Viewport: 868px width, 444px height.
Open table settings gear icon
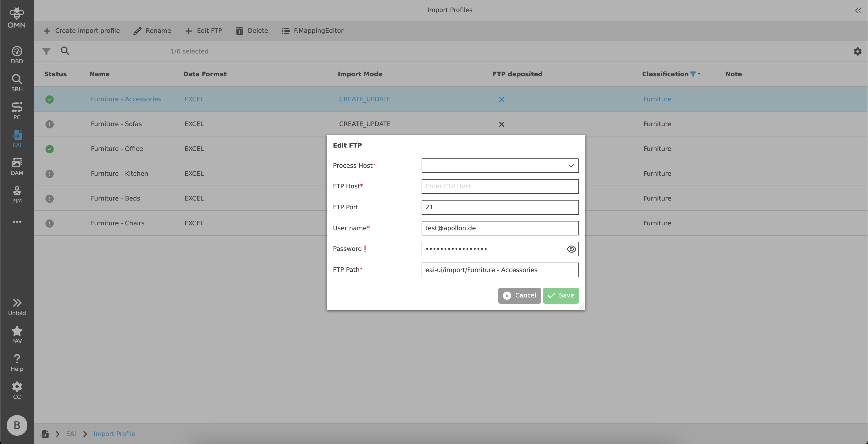[x=857, y=51]
